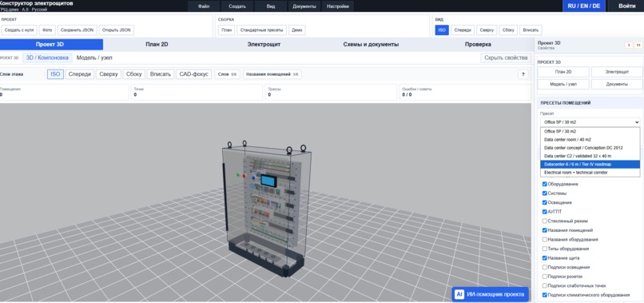Click Вписать in top Вид group
The width and height of the screenshot is (644, 303).
[531, 30]
